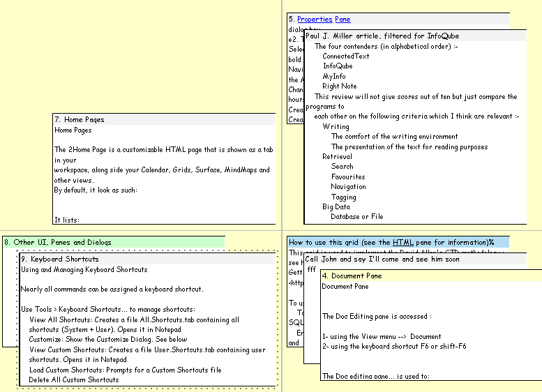
Task: Click 'Using and Managing Keyboard Shortcuts' text
Action: (x=84, y=270)
